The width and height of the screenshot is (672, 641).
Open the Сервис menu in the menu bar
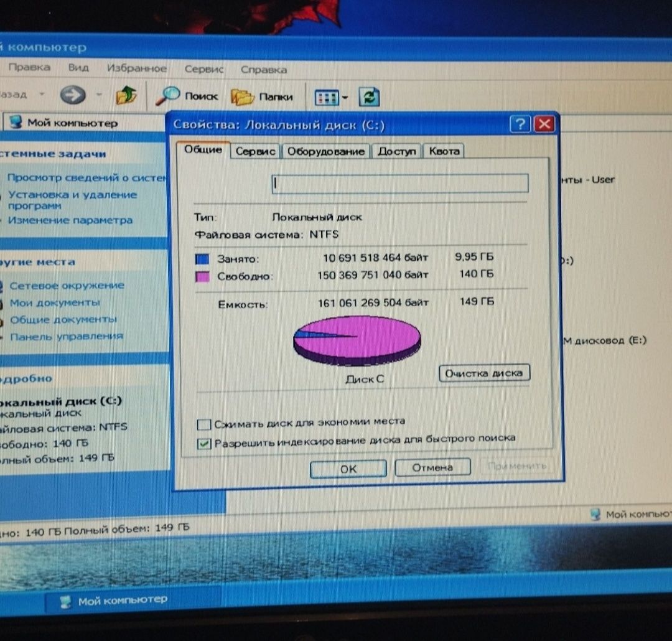click(x=204, y=69)
